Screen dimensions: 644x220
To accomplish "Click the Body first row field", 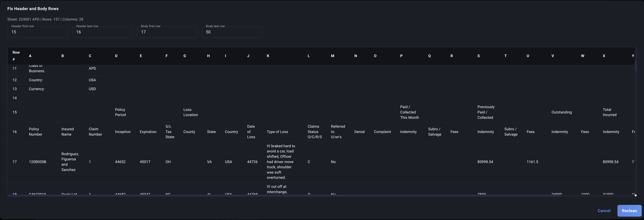I will 167,32.
